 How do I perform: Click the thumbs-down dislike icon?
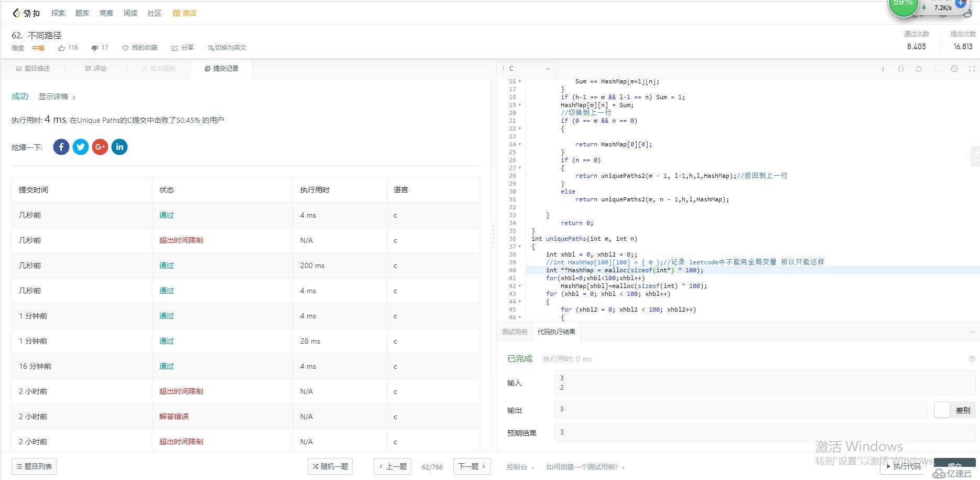(94, 48)
